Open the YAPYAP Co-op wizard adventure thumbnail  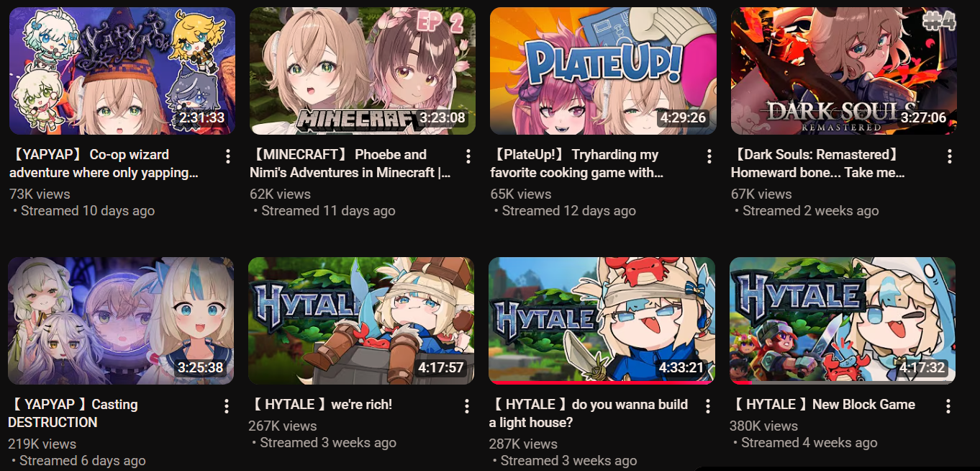(122, 71)
